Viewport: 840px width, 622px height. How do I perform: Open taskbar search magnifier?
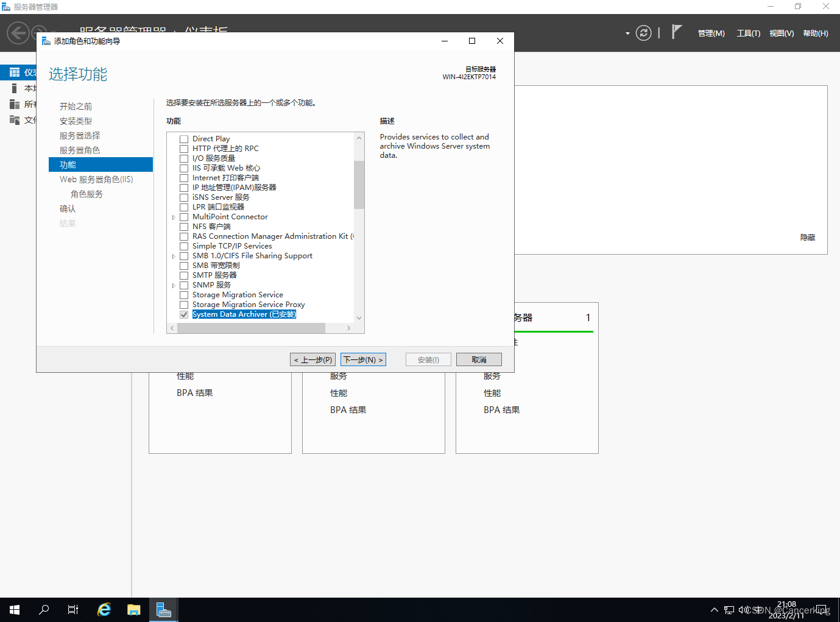pyautogui.click(x=44, y=610)
